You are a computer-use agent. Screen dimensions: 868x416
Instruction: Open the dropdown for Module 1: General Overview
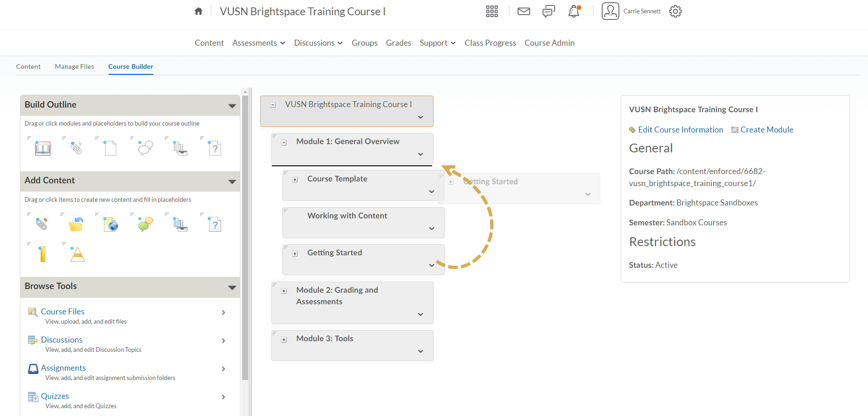421,154
